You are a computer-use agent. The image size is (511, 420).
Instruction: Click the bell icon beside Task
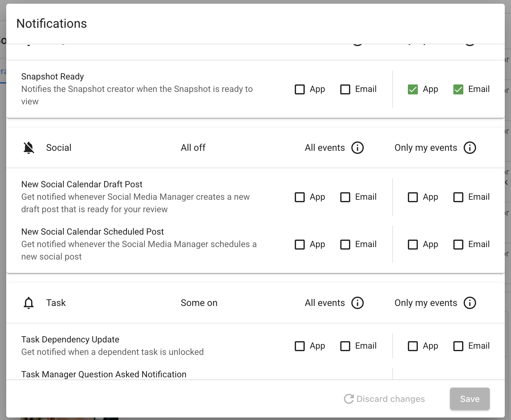pyautogui.click(x=29, y=303)
